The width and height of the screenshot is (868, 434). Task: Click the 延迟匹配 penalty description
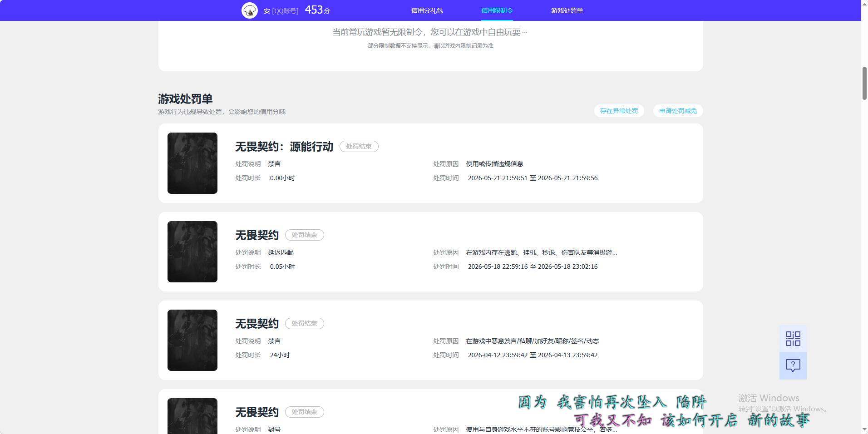pyautogui.click(x=281, y=252)
